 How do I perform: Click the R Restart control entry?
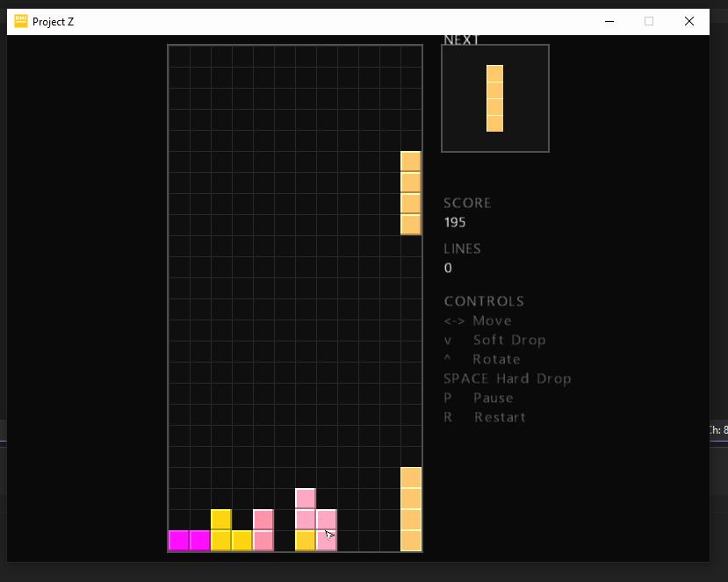[x=484, y=417]
